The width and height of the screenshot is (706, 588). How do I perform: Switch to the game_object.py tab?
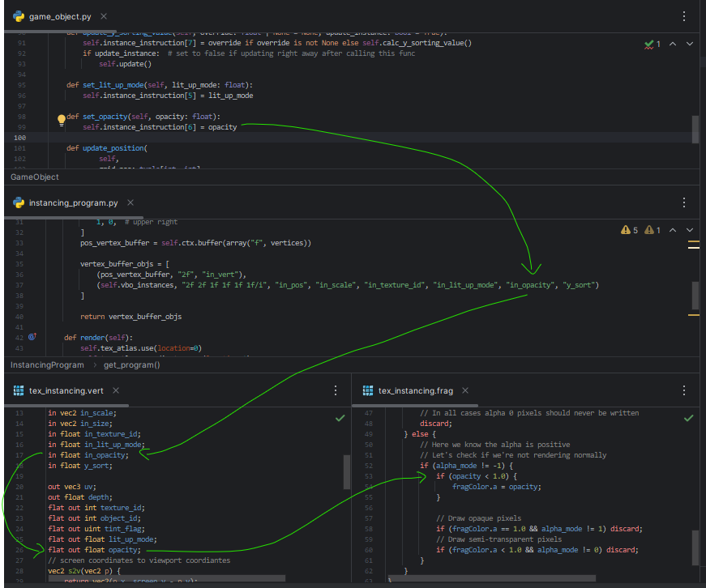coord(60,17)
